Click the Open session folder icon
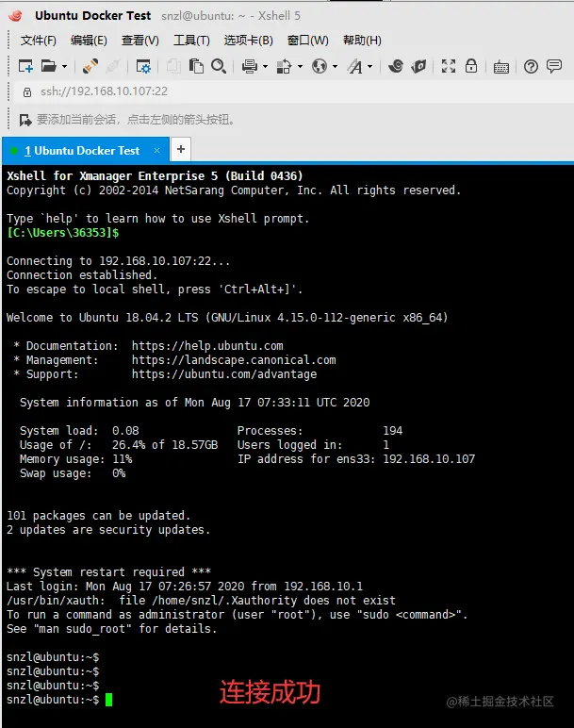This screenshot has height=728, width=574. [48, 66]
